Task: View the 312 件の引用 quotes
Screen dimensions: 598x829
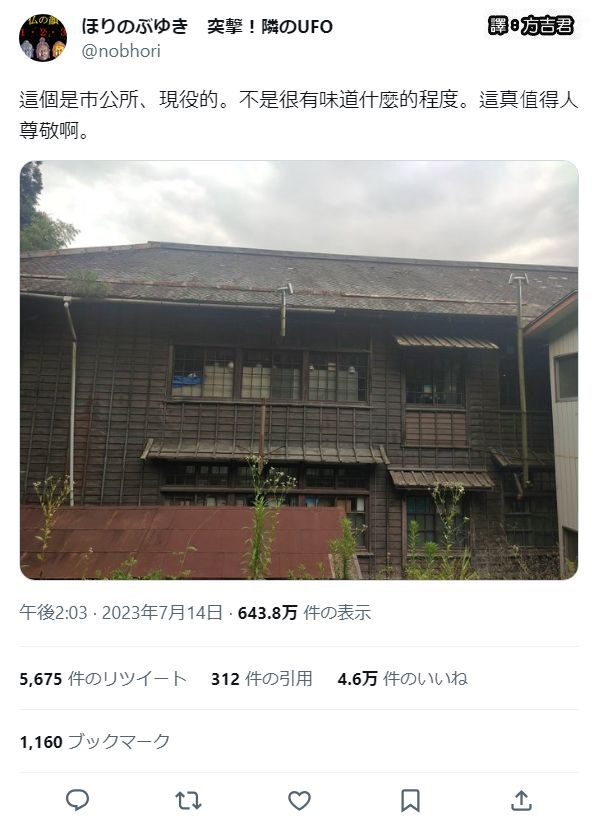Action: [262, 679]
